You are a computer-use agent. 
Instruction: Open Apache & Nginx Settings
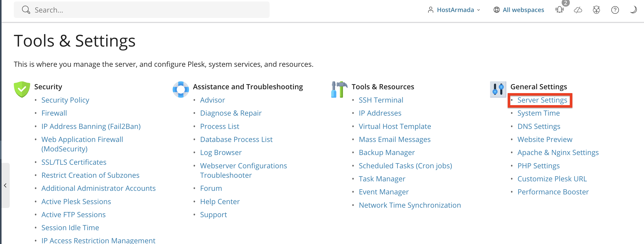558,152
